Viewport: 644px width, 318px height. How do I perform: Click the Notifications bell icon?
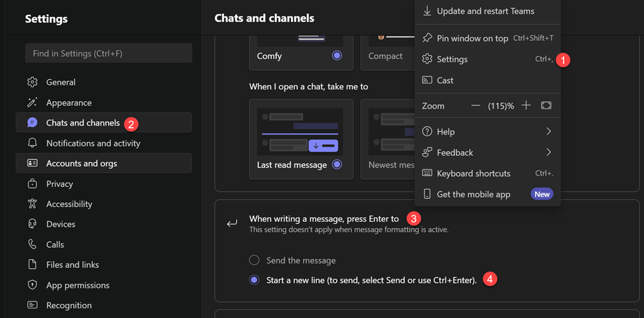pyautogui.click(x=33, y=143)
